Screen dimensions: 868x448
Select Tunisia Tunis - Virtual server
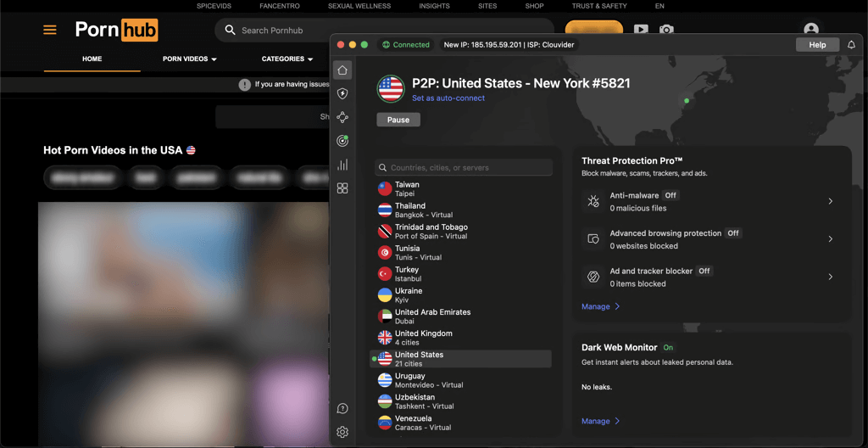point(460,253)
